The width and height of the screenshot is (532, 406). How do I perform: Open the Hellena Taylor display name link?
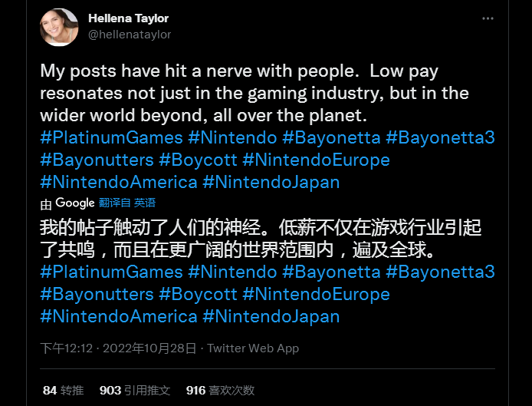(128, 18)
